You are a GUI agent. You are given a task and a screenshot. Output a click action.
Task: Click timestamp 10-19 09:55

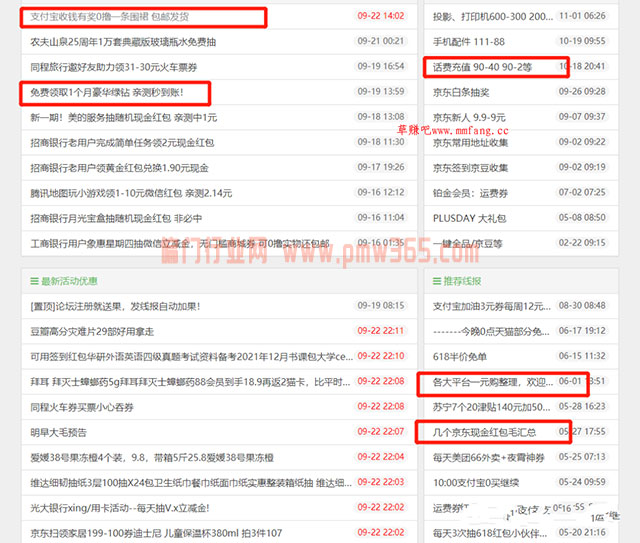(x=582, y=41)
